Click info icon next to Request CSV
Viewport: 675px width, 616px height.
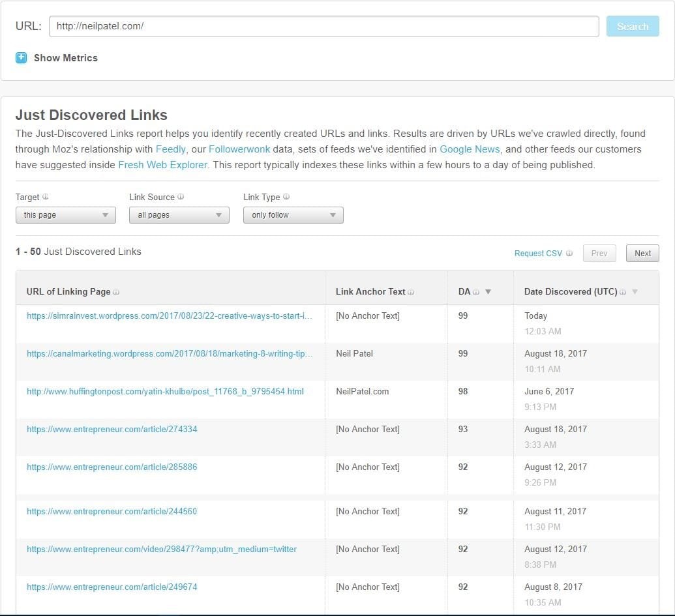pos(569,254)
